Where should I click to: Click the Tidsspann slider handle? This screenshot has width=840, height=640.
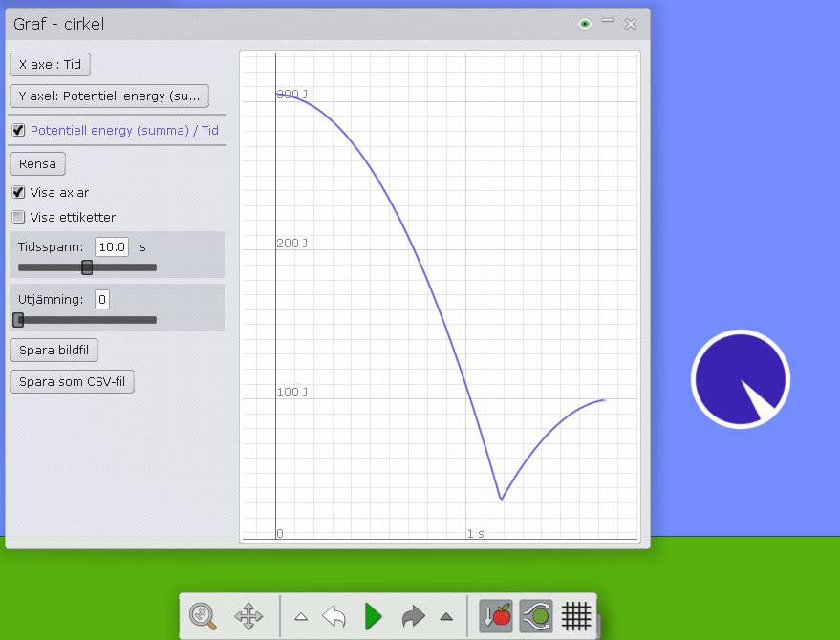pos(87,267)
